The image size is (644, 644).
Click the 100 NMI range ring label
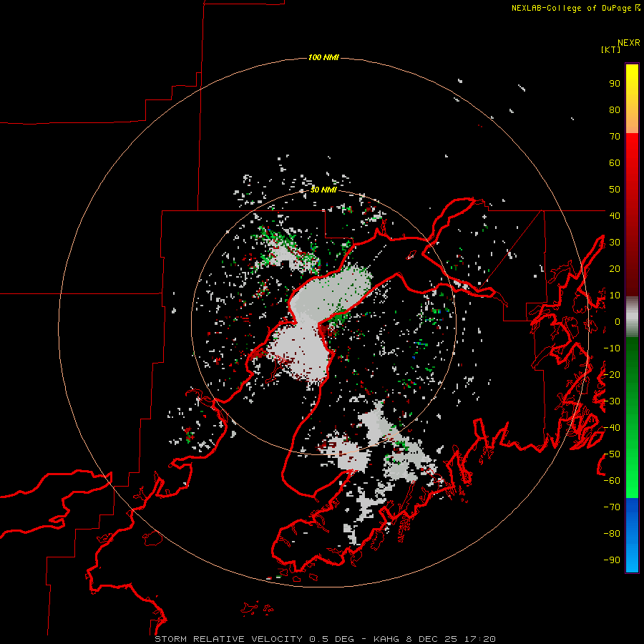tap(323, 57)
